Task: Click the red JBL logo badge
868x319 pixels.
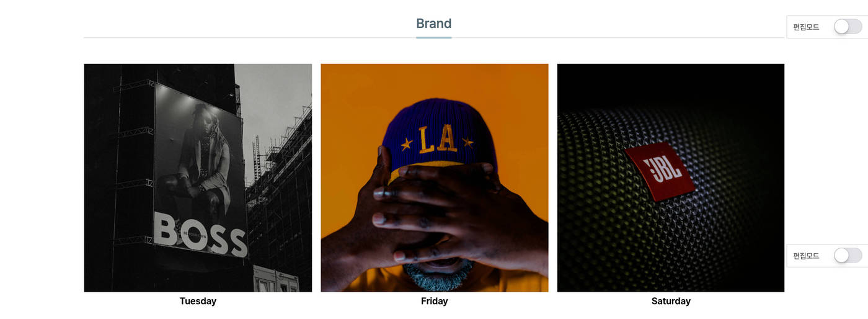Action: pyautogui.click(x=660, y=171)
